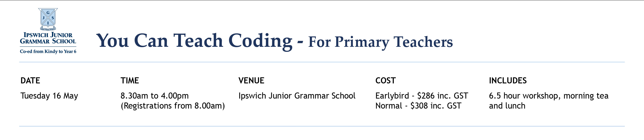Click the TIME label
The width and height of the screenshot is (644, 140).
(x=130, y=81)
